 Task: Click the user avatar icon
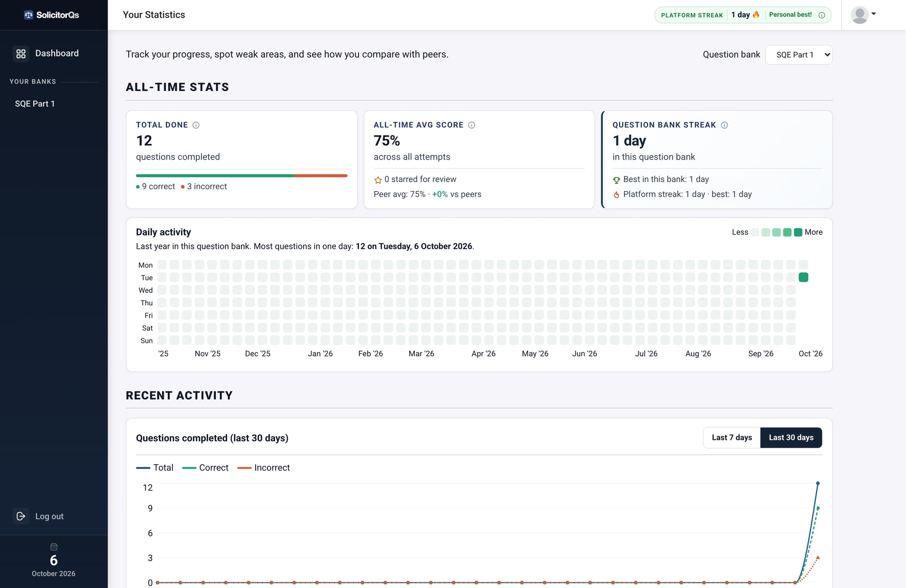[859, 15]
